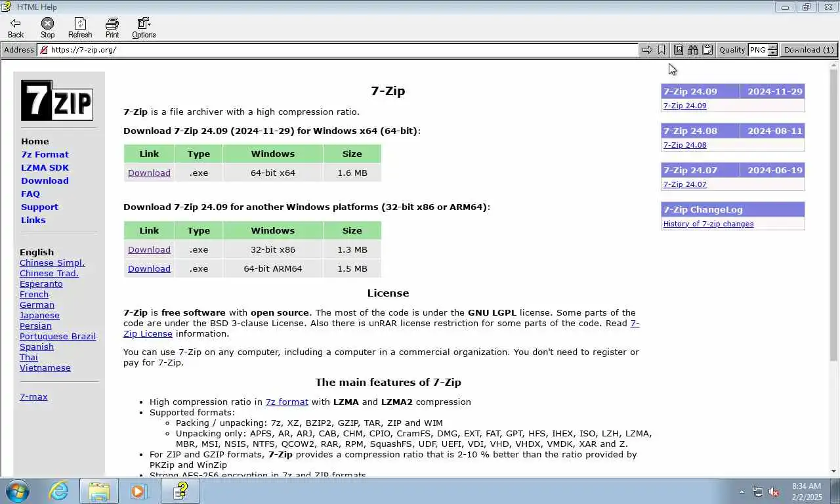The image size is (840, 504).
Task: Show hidden tray icons arrow
Action: (x=742, y=492)
